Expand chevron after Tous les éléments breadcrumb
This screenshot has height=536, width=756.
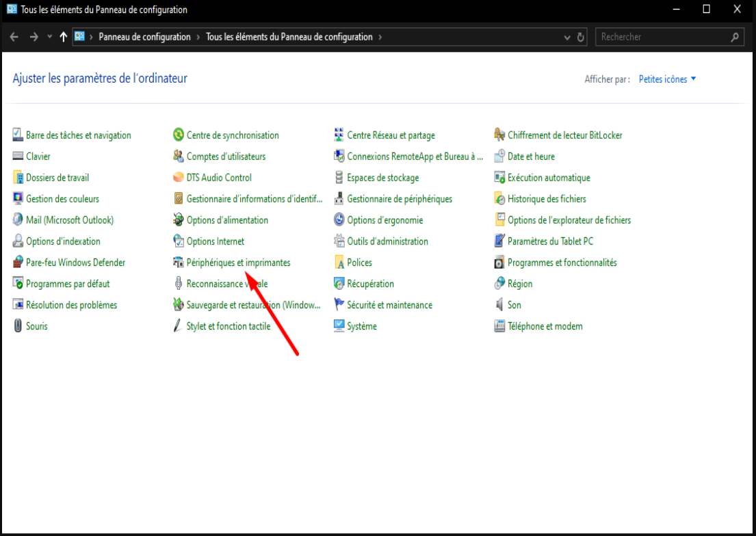[x=380, y=37]
